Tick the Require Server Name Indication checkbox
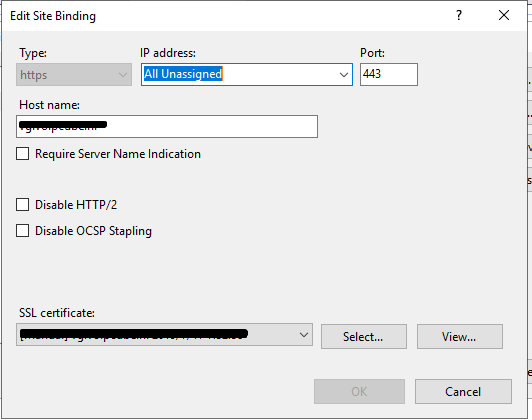The width and height of the screenshot is (532, 420). pos(22,154)
